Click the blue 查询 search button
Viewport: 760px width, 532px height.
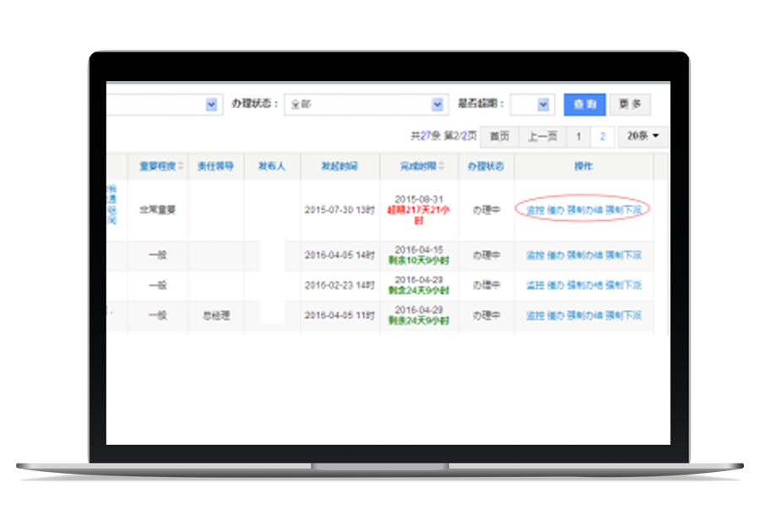coord(584,105)
